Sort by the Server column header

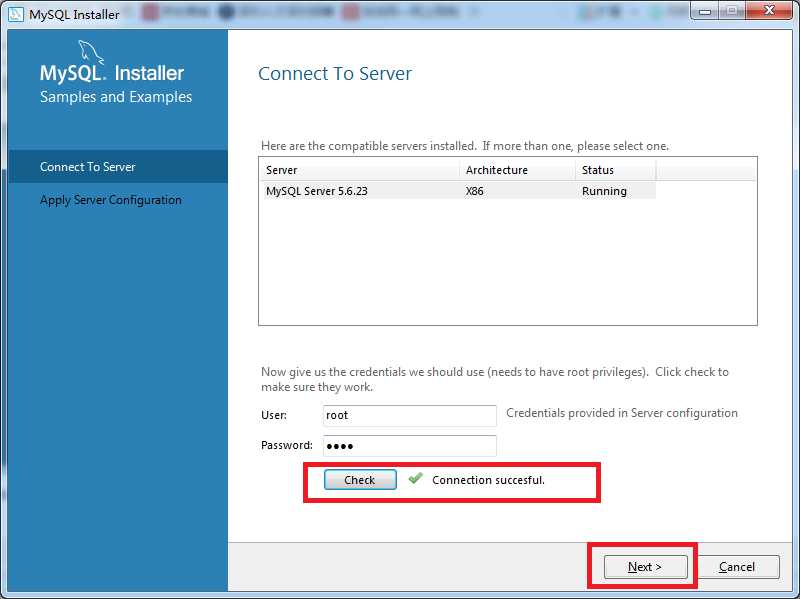[360, 170]
